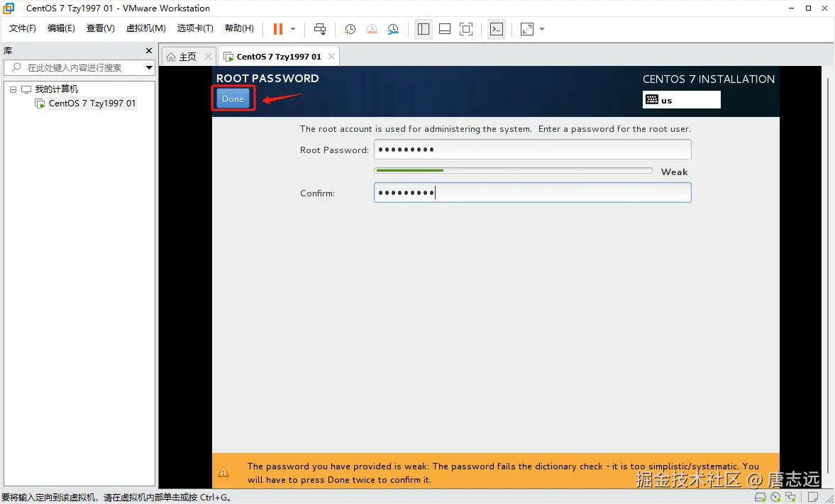835x504 pixels.
Task: Open the 查看(V) menu
Action: [101, 28]
